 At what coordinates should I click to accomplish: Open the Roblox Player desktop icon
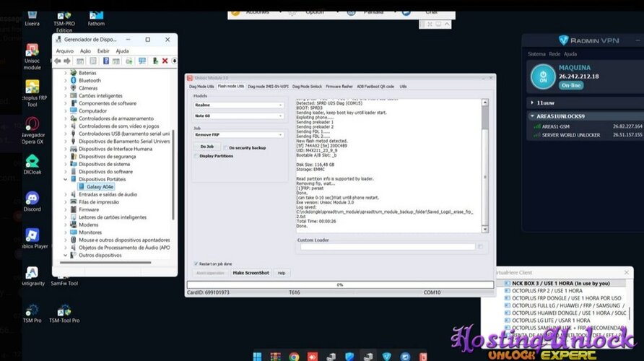coord(34,238)
